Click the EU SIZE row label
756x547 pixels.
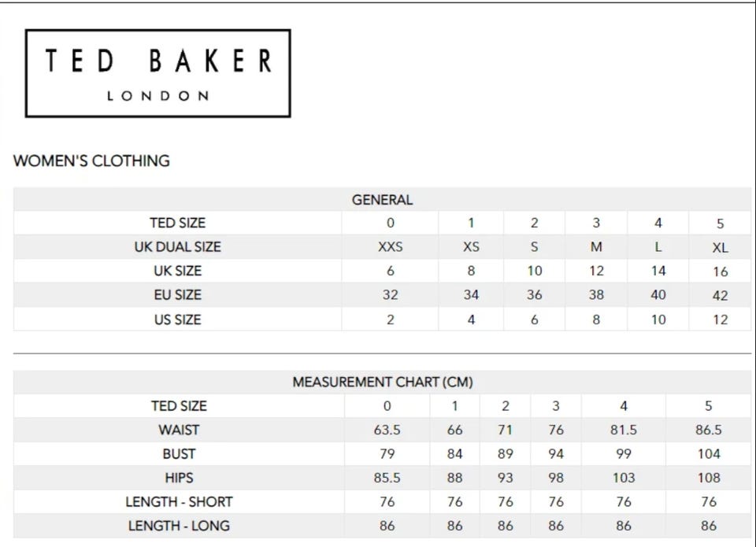tap(177, 295)
